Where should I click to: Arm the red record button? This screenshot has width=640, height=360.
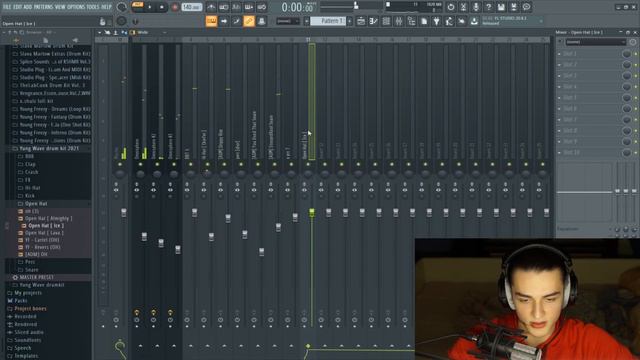pos(175,7)
